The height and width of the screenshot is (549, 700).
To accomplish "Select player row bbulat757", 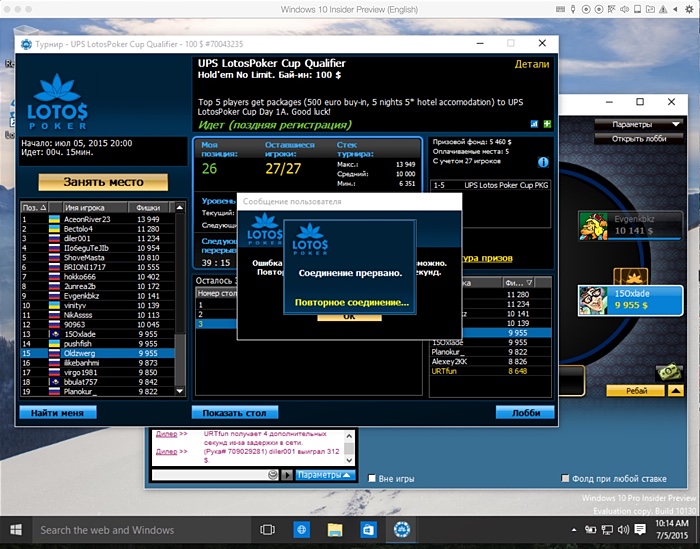I will (97, 382).
